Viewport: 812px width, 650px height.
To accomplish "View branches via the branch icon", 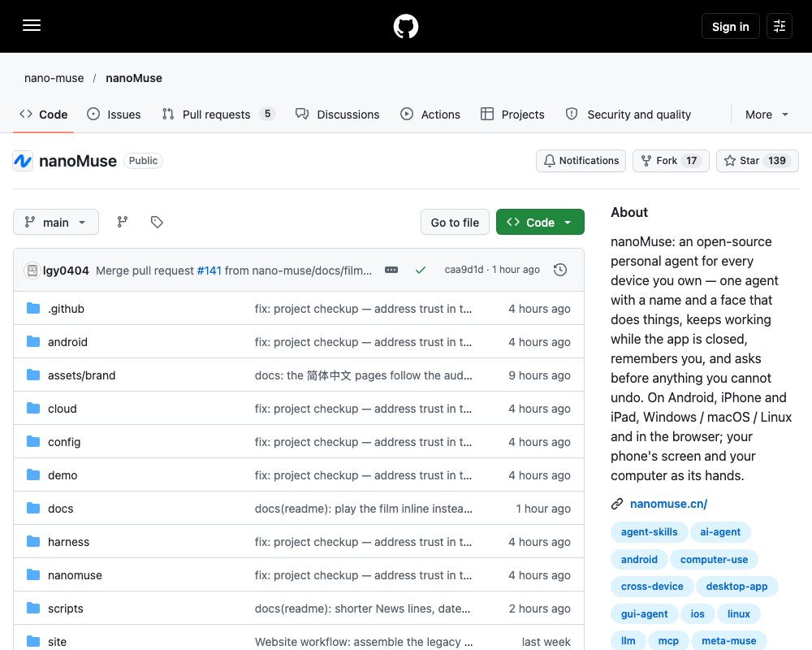I will [123, 222].
